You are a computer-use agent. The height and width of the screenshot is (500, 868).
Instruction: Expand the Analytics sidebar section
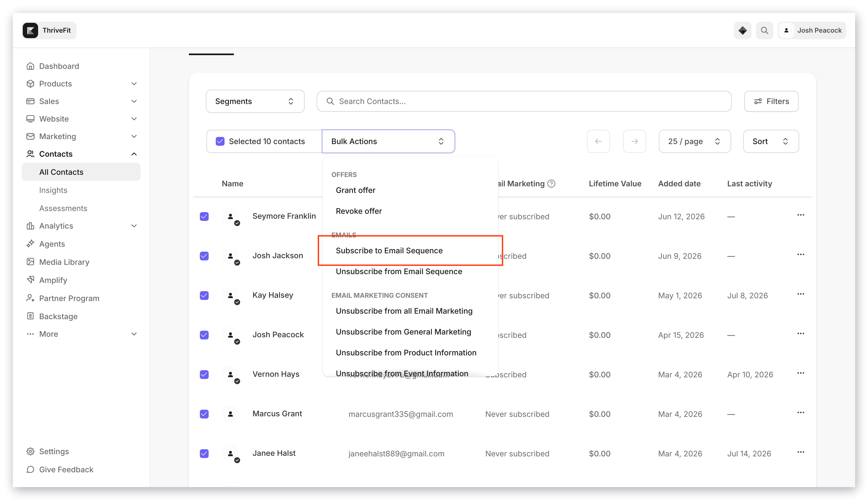tap(134, 226)
